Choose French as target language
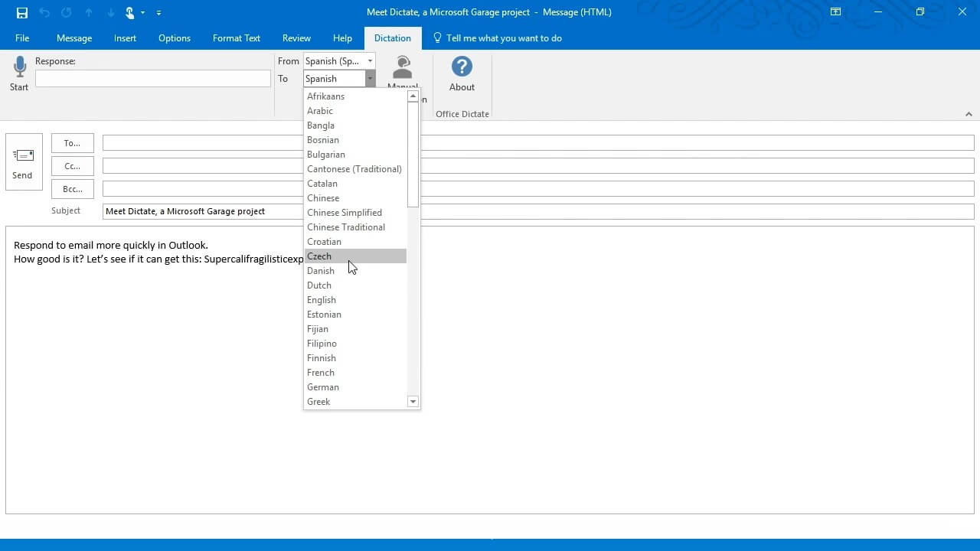This screenshot has height=551, width=980. (x=355, y=373)
